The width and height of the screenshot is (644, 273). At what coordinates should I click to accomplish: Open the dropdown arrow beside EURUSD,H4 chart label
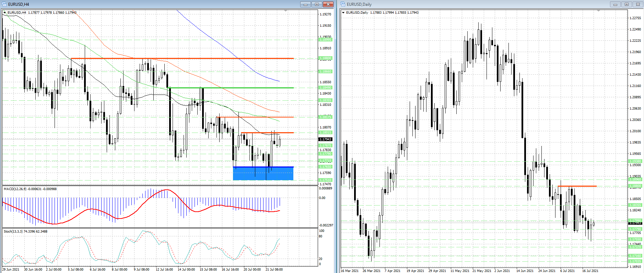[x=5, y=13]
